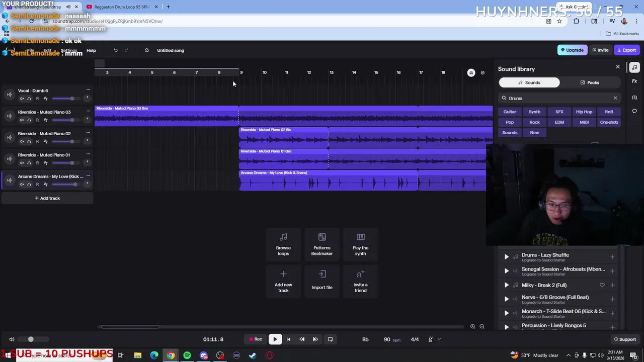Click the Redo arrow icon
Screen dimensions: 644x362
pos(126,50)
